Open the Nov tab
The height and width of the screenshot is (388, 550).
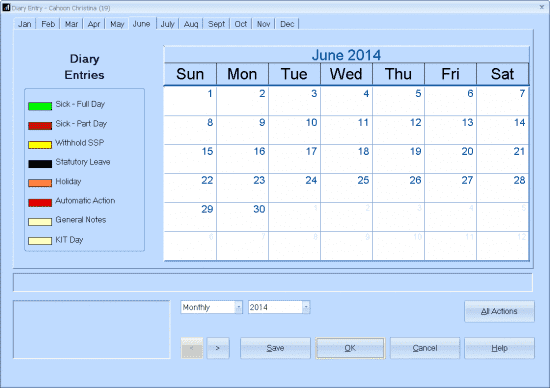point(263,24)
